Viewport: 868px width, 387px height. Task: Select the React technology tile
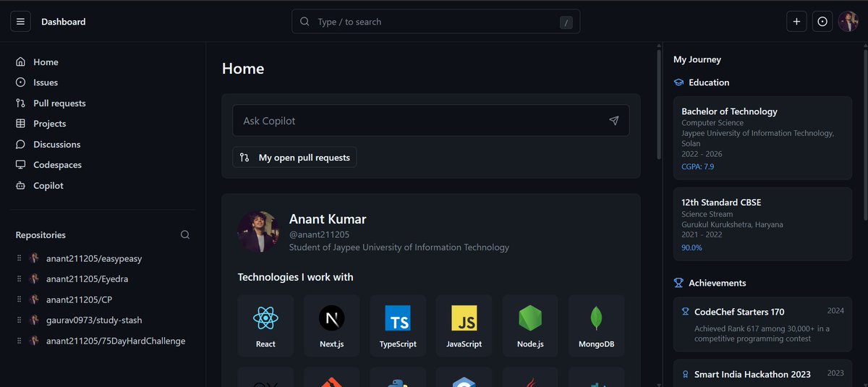(x=265, y=326)
